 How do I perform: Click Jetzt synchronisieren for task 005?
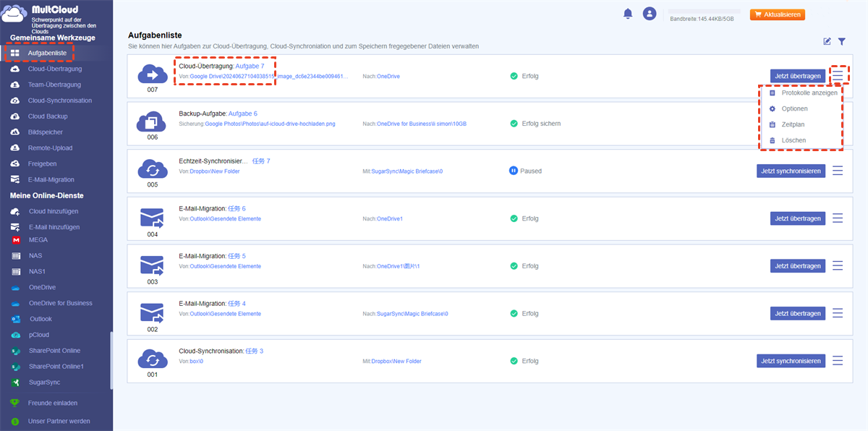click(791, 171)
